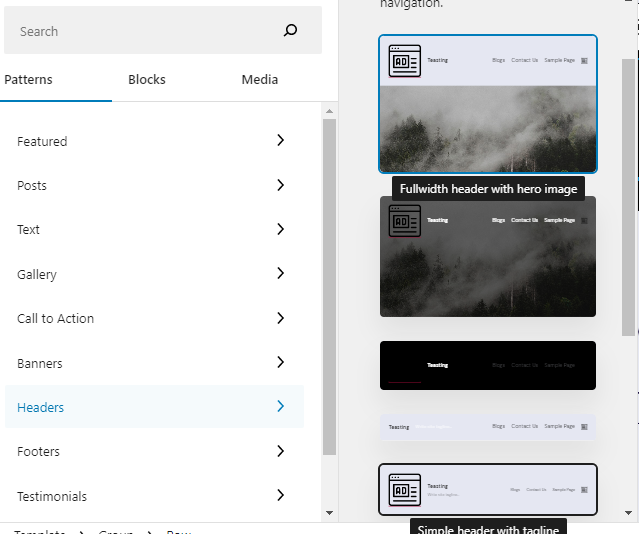The image size is (639, 534).
Task: Open the Posts pattern category
Action: (154, 185)
